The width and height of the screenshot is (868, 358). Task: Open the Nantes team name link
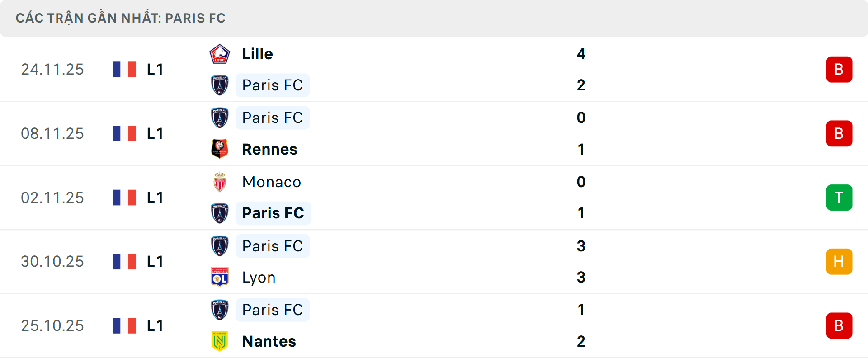(269, 341)
